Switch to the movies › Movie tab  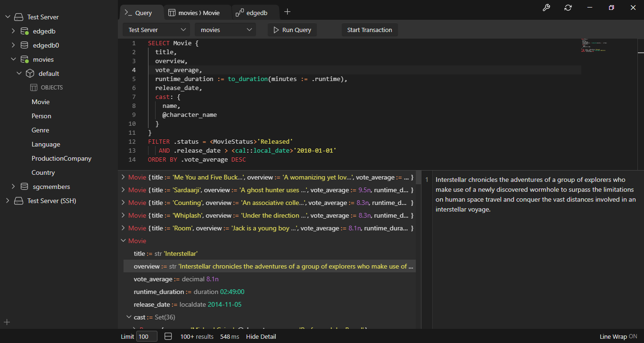(x=198, y=13)
